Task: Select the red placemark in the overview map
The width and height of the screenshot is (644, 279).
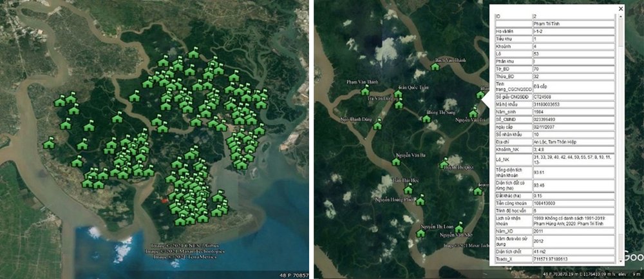Action: (x=164, y=200)
